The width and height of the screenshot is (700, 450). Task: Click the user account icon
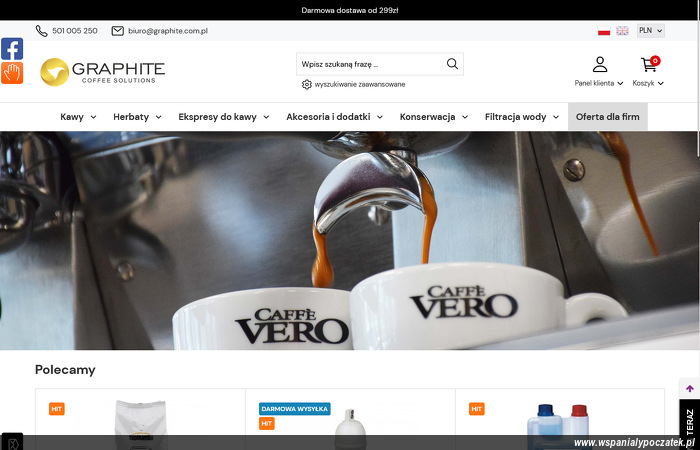click(x=600, y=64)
